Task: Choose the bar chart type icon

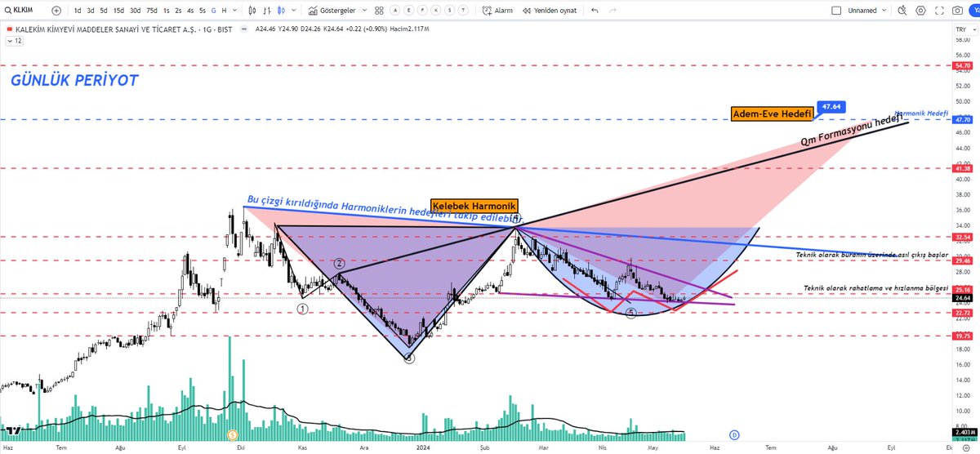Action: (x=267, y=11)
